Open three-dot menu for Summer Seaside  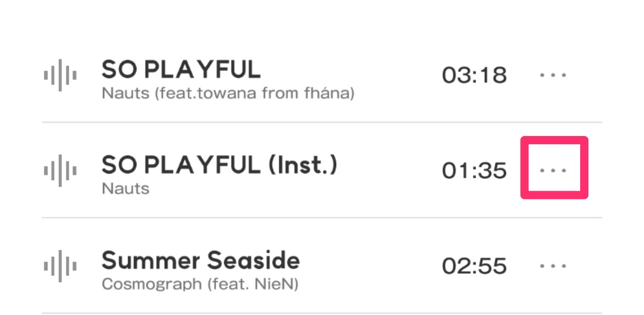point(553,266)
